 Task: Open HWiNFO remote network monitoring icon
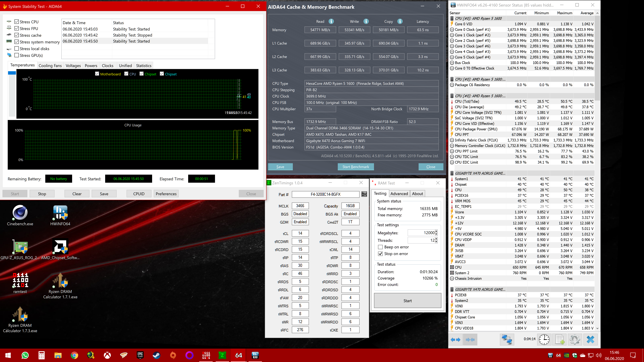pos(507,340)
